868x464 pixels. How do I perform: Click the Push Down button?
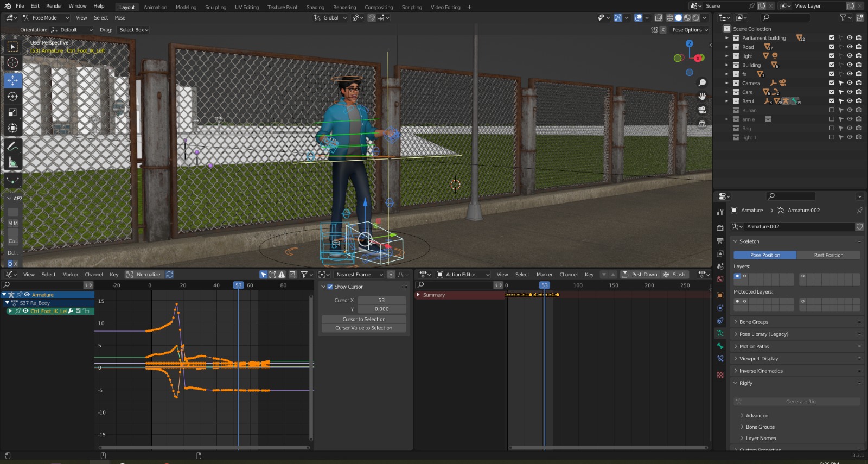639,275
